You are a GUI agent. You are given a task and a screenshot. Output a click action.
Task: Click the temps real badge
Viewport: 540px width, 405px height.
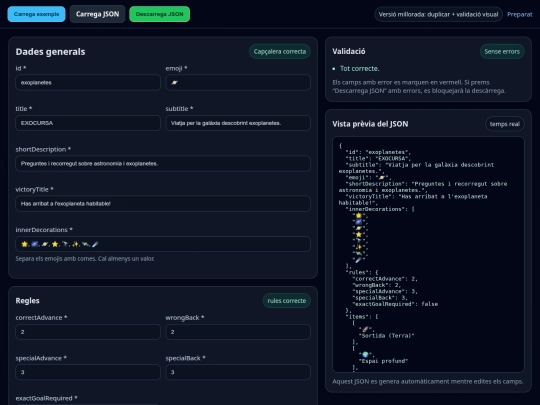[505, 124]
